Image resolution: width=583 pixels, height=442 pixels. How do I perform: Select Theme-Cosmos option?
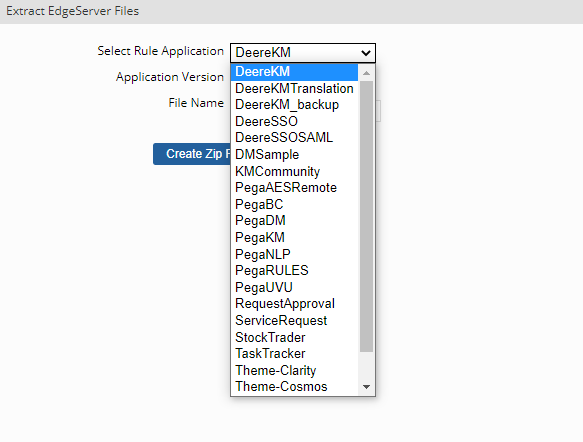(294, 387)
